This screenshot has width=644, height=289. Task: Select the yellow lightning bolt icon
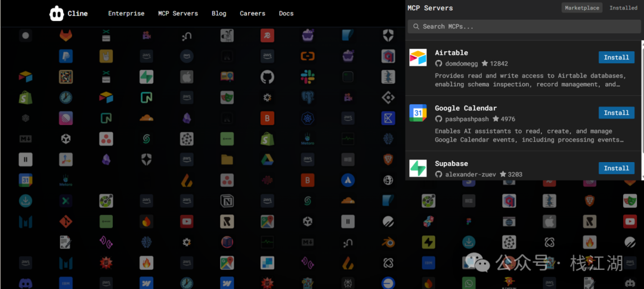428,242
